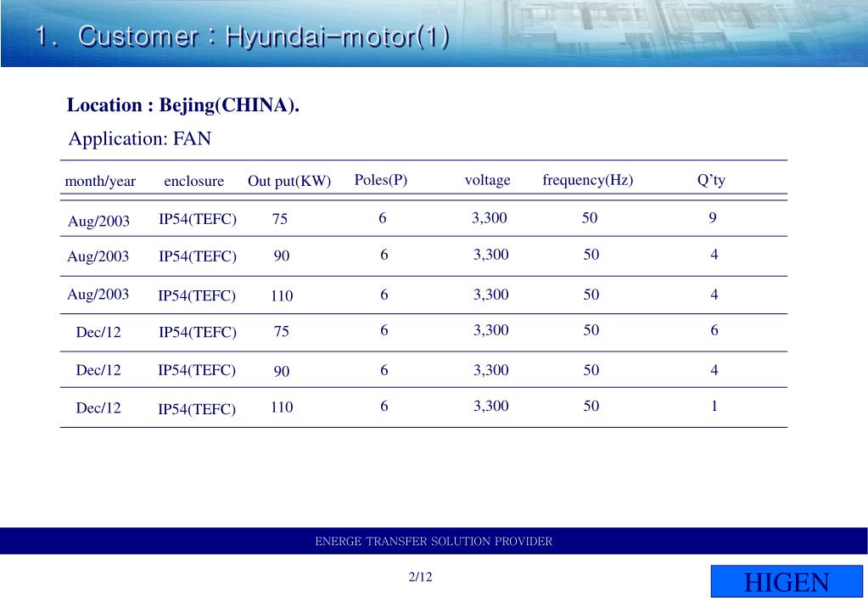Click output value '75' in the first row
Viewport: 868px width, 601px height.
pyautogui.click(x=279, y=219)
